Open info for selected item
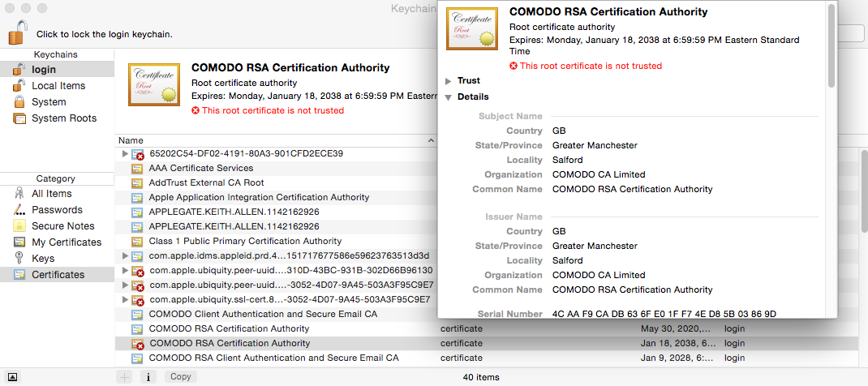Screen dimensions: 868x386 pos(148,376)
